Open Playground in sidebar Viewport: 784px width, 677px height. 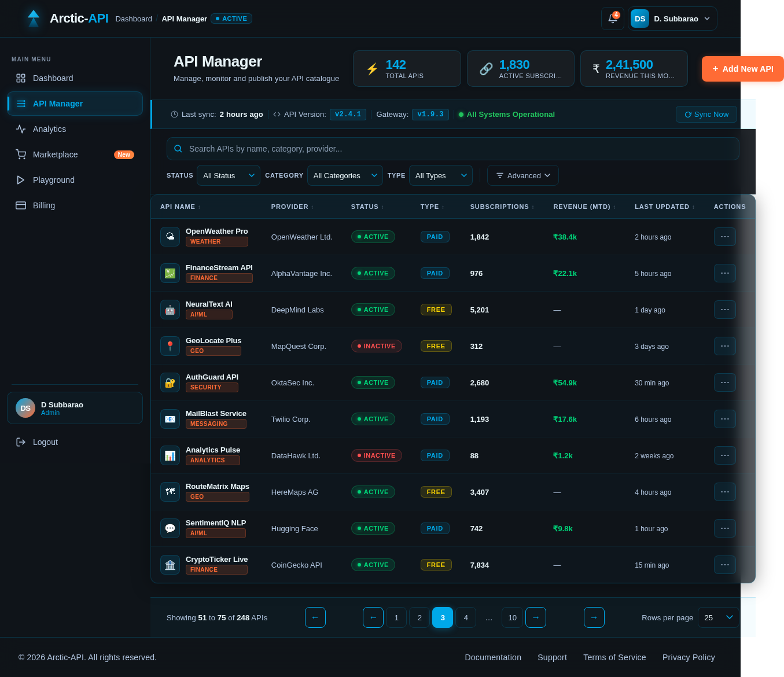75,180
